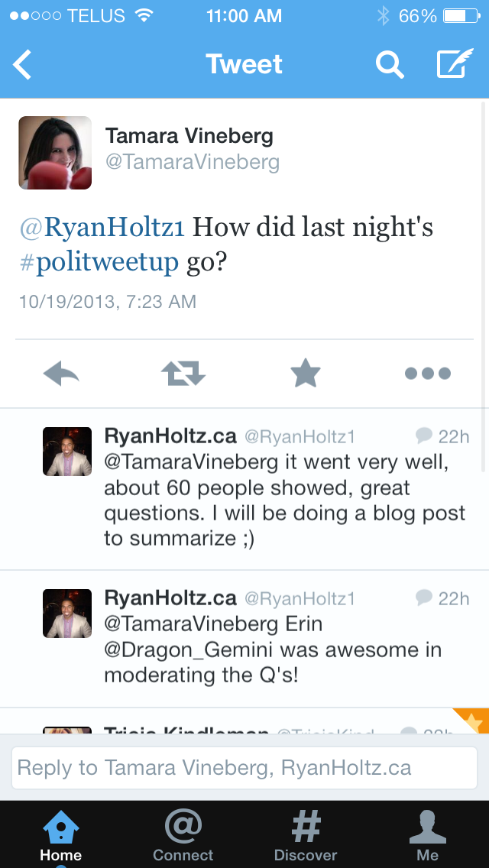The width and height of the screenshot is (489, 868).
Task: Open more options ellipsis menu
Action: click(428, 374)
